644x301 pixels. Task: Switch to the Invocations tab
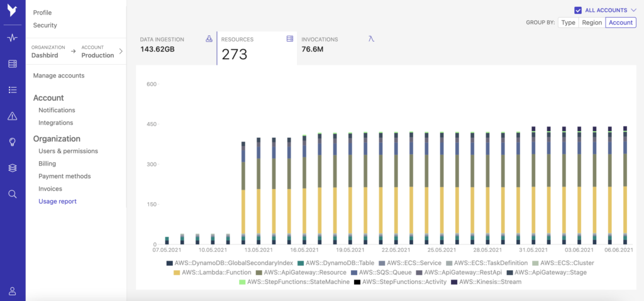[338, 44]
